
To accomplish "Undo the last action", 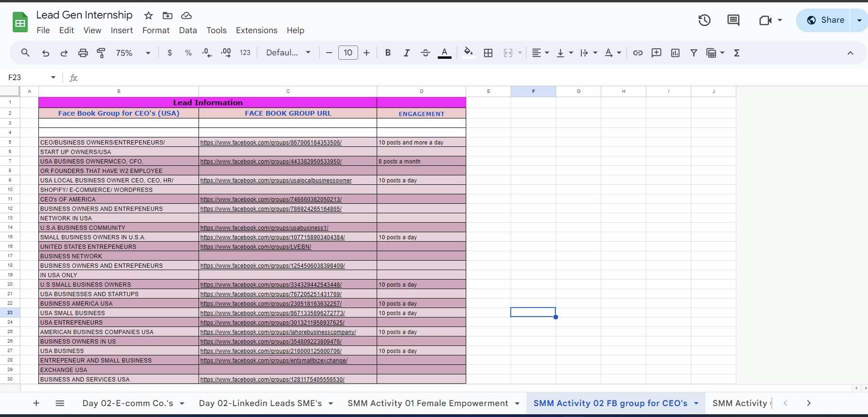I will pos(45,53).
